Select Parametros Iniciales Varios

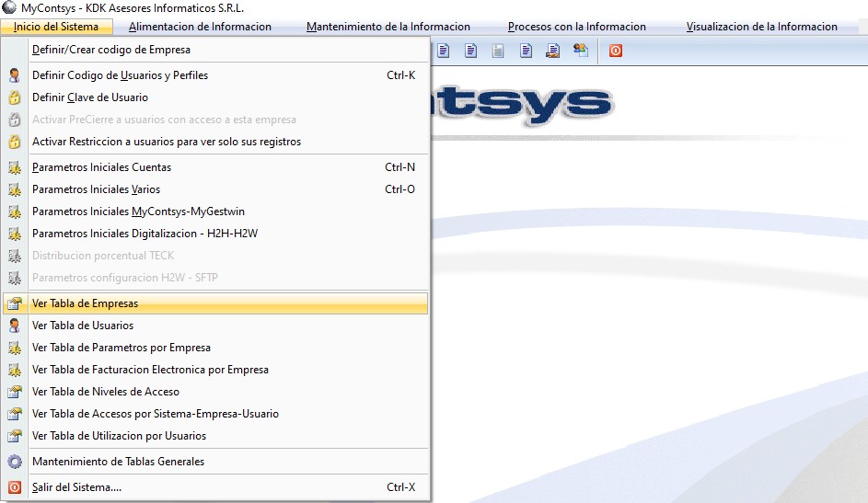(96, 189)
